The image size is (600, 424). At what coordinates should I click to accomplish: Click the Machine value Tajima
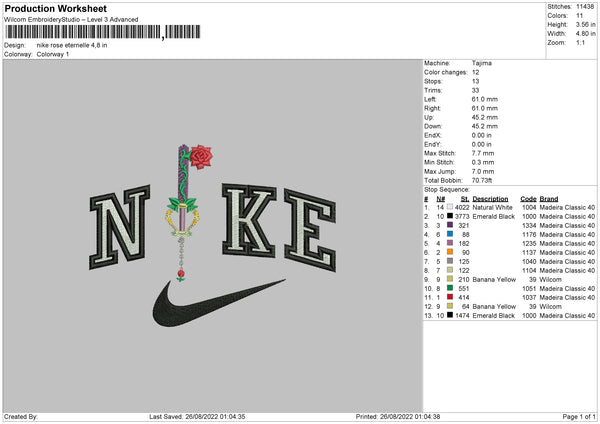coord(482,63)
